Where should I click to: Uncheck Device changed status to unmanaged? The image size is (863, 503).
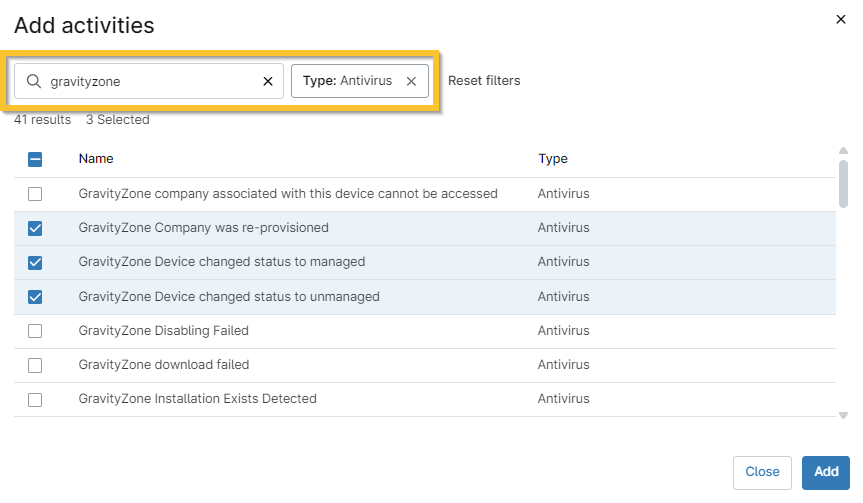pos(35,297)
